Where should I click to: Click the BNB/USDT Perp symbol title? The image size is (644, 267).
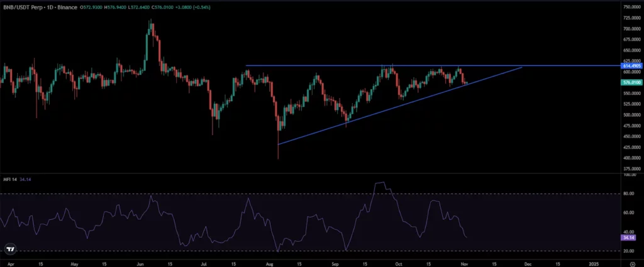tap(22, 8)
